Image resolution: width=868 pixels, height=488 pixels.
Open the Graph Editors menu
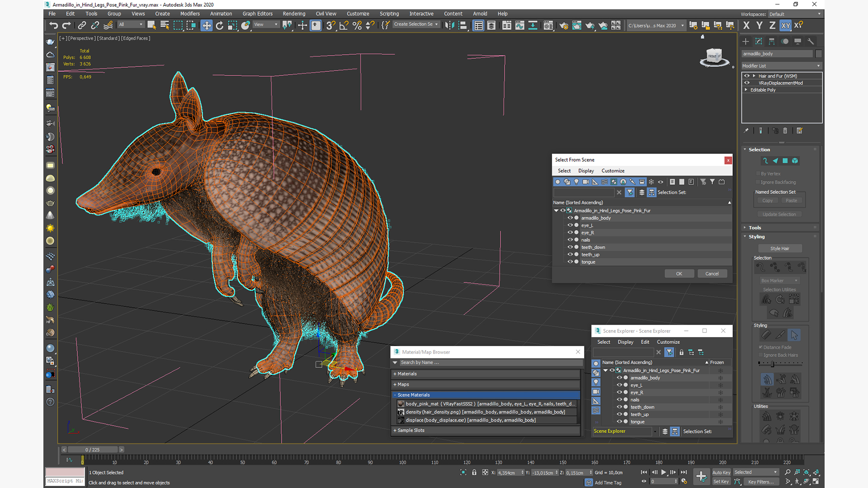(257, 14)
